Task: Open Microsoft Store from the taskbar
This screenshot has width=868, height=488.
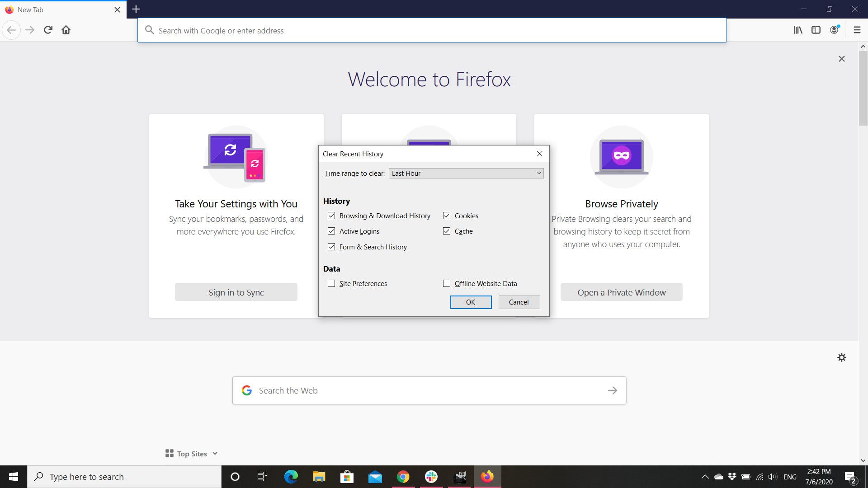Action: coord(347,477)
